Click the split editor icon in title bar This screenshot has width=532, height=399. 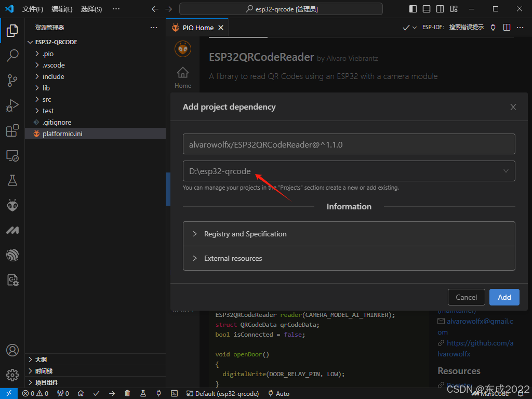coord(507,28)
